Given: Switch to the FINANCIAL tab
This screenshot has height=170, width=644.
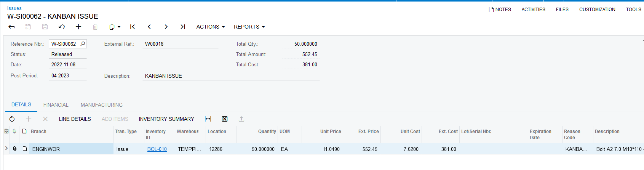Looking at the screenshot, I should (56, 105).
